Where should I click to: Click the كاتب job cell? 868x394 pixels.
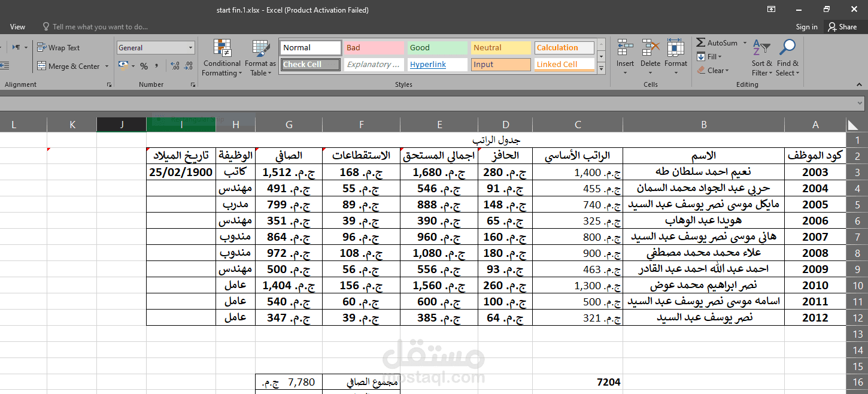click(235, 172)
